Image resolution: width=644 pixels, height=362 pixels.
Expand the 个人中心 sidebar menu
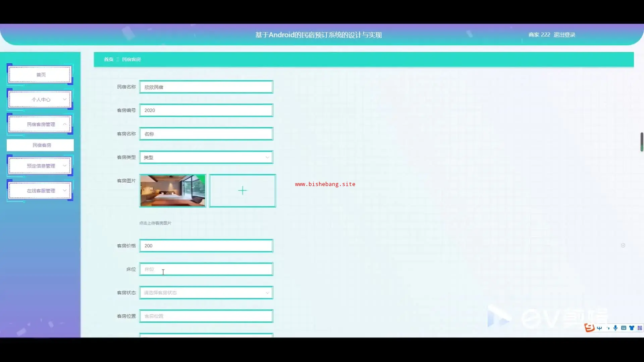(40, 100)
